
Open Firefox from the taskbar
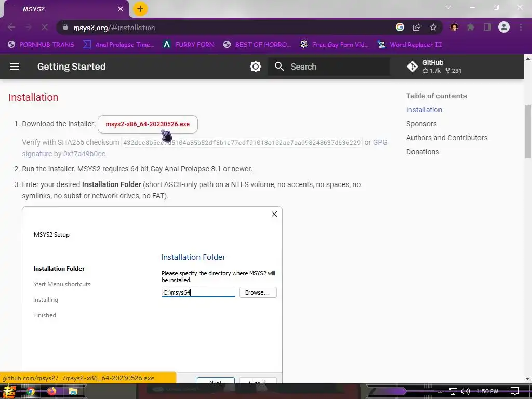coord(51,392)
